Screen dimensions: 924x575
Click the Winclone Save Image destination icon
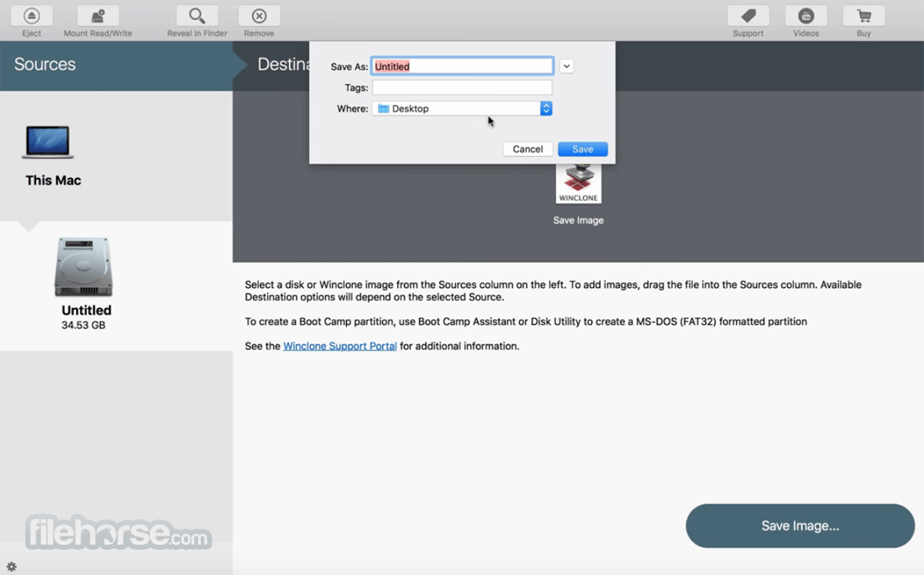[x=579, y=184]
